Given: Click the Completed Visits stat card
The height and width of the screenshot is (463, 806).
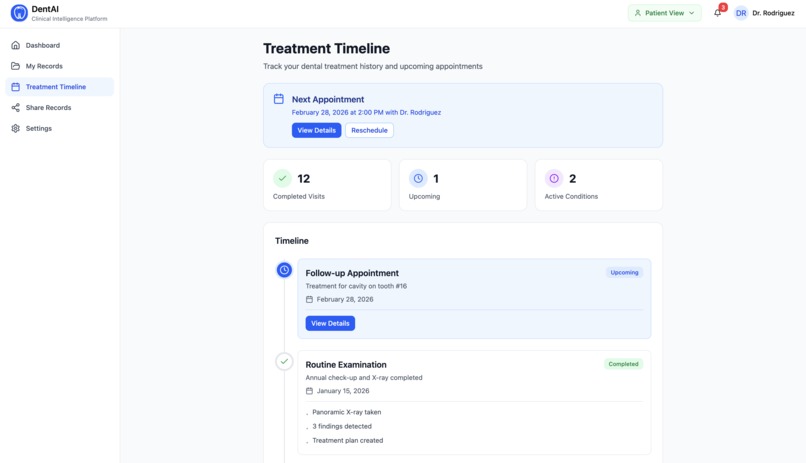Looking at the screenshot, I should (327, 185).
